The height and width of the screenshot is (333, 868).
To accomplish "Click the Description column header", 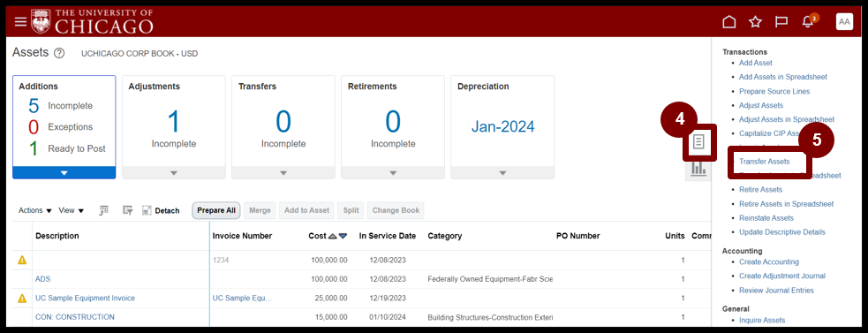I will pyautogui.click(x=57, y=236).
